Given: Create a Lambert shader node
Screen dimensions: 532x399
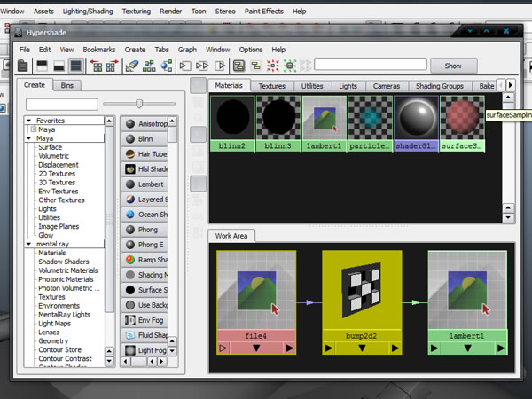Looking at the screenshot, I should [x=145, y=184].
